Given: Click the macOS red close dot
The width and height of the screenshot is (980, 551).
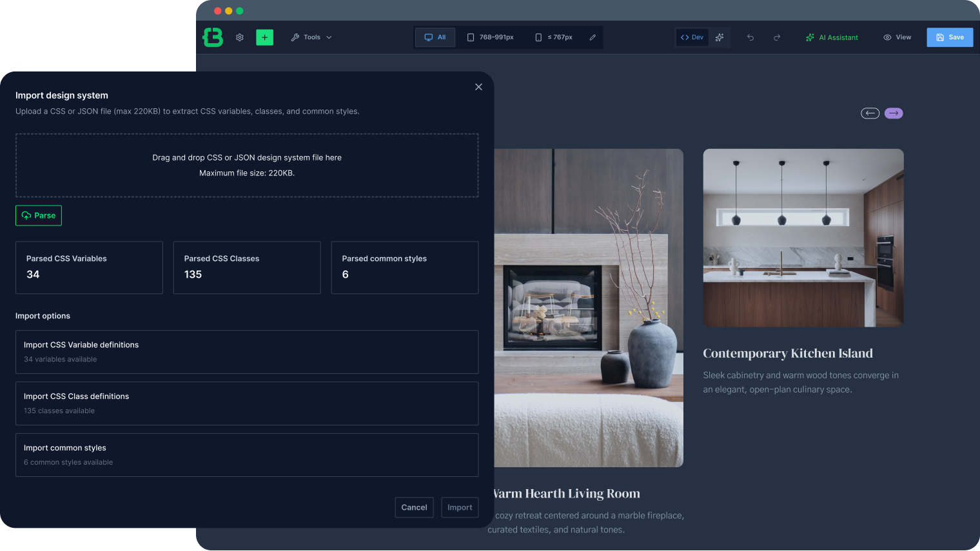Looking at the screenshot, I should 218,11.
